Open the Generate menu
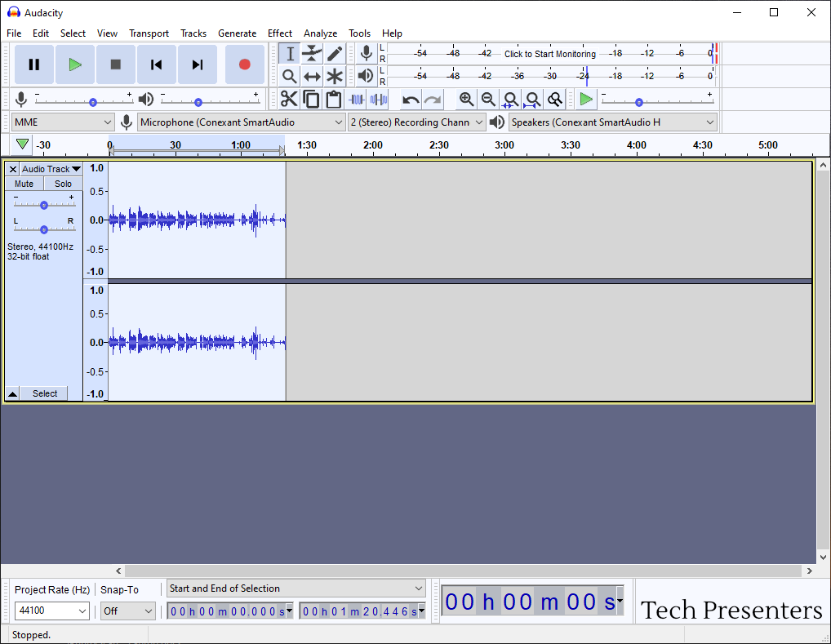Screen dimensions: 831x644 pos(237,33)
